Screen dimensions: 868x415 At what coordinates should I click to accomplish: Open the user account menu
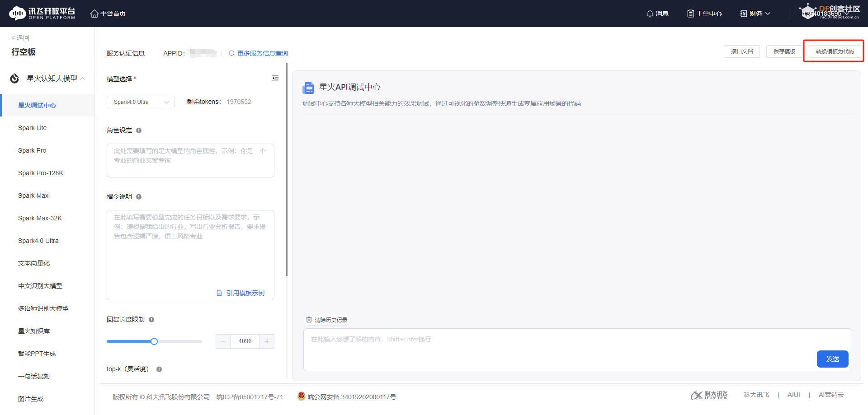(x=826, y=14)
